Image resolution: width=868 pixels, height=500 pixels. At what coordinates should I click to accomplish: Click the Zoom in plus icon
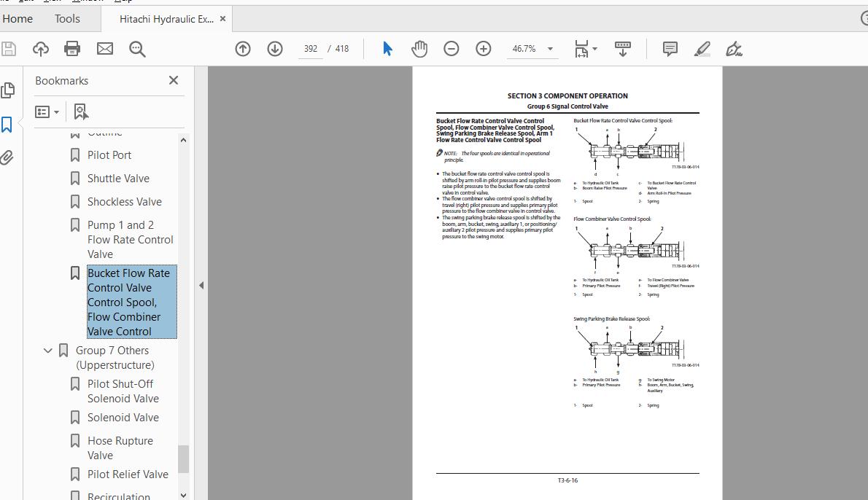point(484,49)
